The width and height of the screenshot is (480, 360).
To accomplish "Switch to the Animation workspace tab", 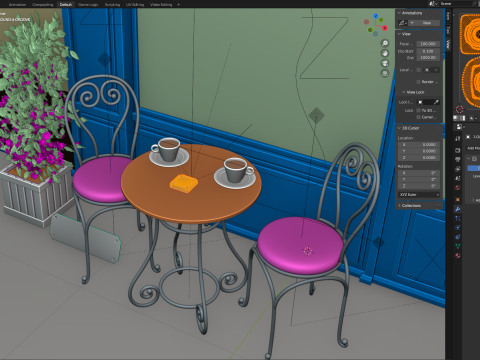I will pos(17,5).
